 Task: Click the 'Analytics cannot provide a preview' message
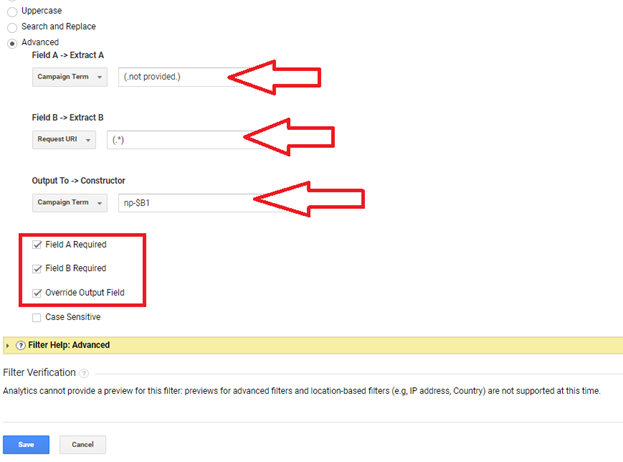(x=302, y=391)
